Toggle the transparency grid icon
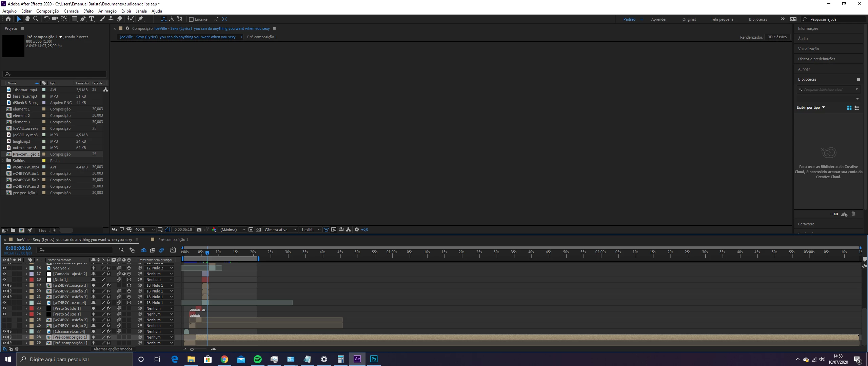This screenshot has width=868, height=366. pos(258,229)
